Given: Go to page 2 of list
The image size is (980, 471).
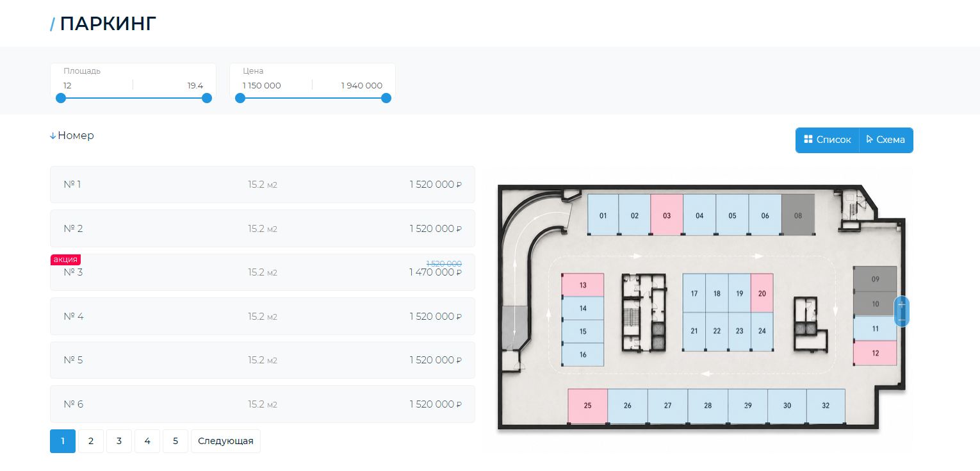Looking at the screenshot, I should [x=91, y=441].
